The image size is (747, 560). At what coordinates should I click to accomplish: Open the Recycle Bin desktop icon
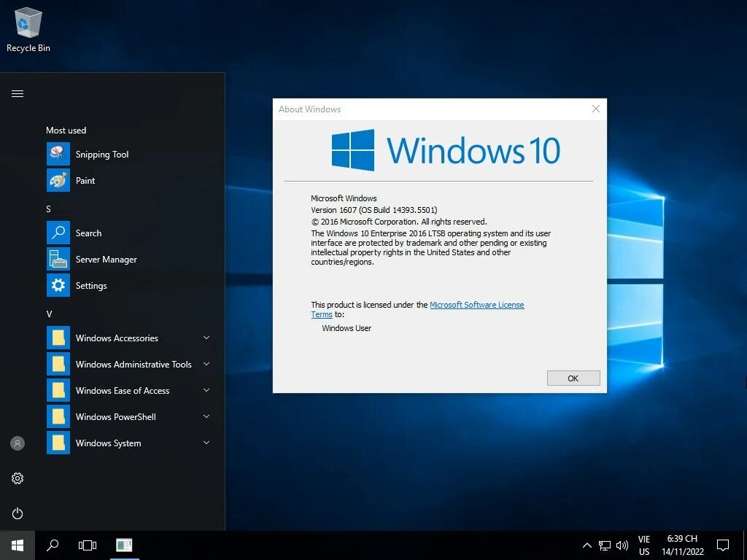click(x=28, y=29)
